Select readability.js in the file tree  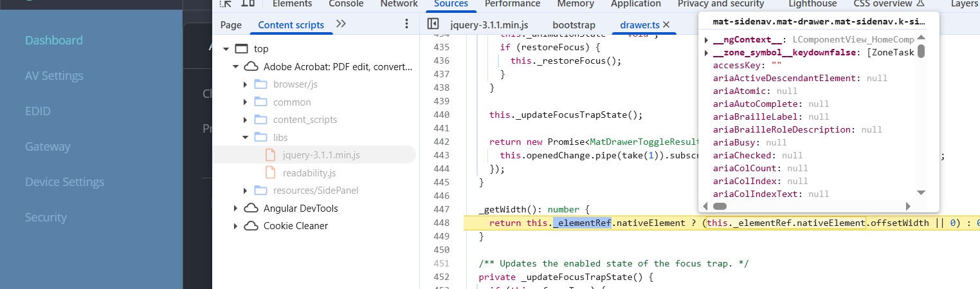(x=309, y=172)
